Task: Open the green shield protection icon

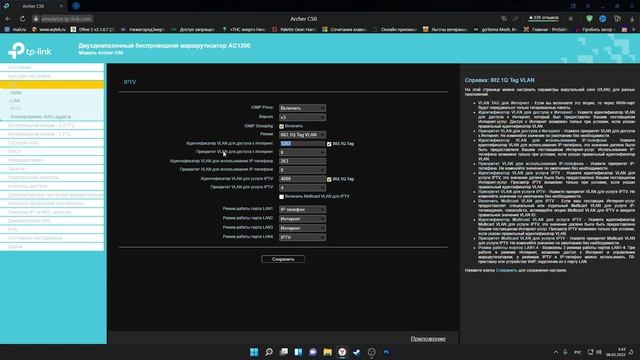Action: click(x=589, y=19)
